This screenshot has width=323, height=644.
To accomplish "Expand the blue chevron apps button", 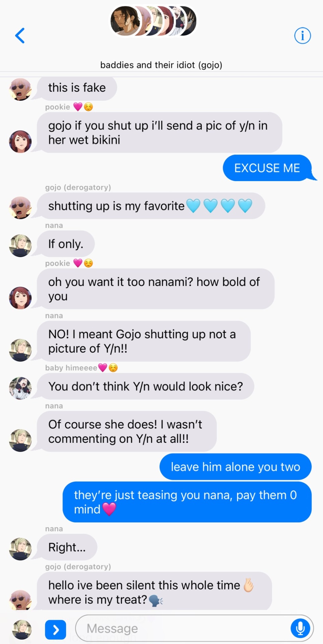I will pos(56,630).
